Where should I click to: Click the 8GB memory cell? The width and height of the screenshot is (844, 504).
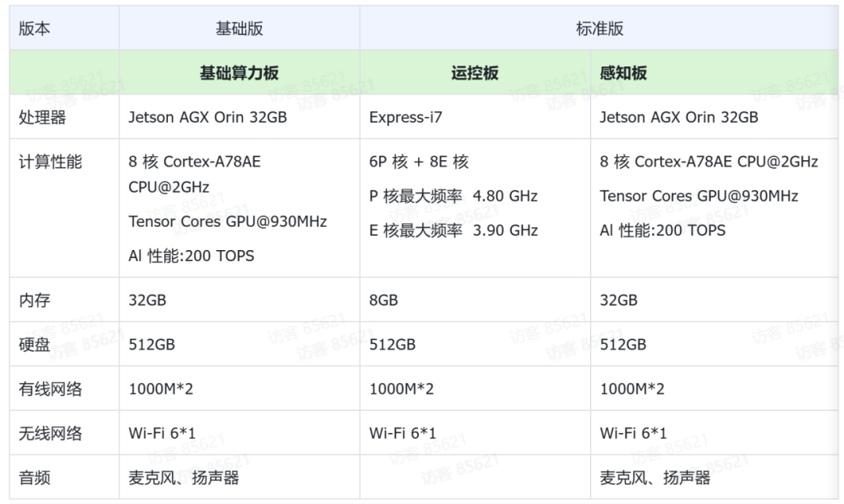click(384, 300)
